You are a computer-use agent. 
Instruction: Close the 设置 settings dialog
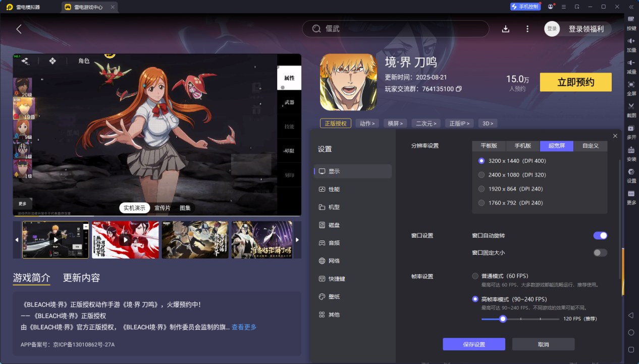(615, 136)
